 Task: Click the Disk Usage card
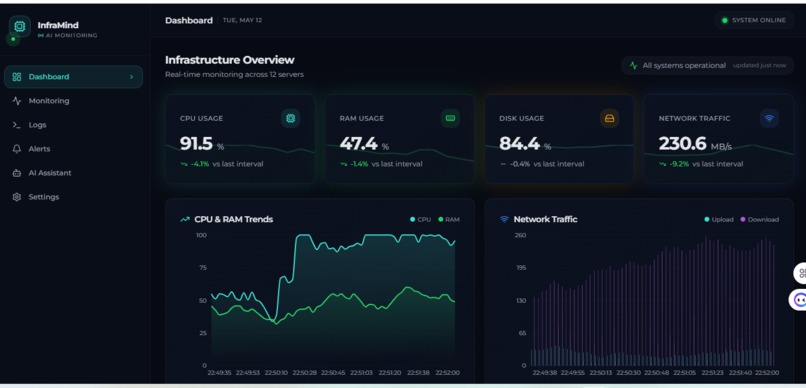[559, 139]
